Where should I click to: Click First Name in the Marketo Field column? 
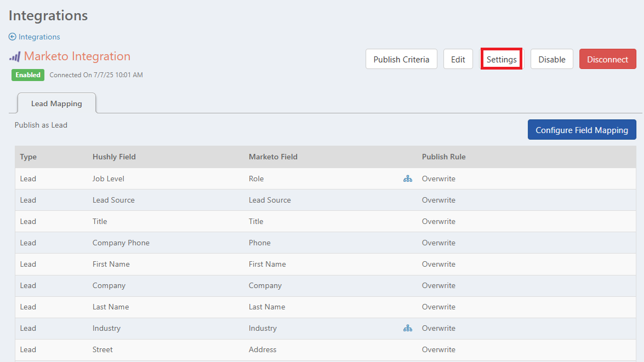tap(267, 264)
